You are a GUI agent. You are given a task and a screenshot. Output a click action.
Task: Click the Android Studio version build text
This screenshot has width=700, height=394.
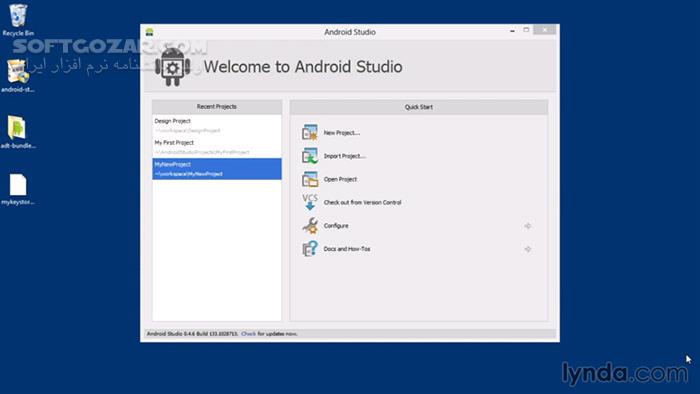(x=192, y=334)
